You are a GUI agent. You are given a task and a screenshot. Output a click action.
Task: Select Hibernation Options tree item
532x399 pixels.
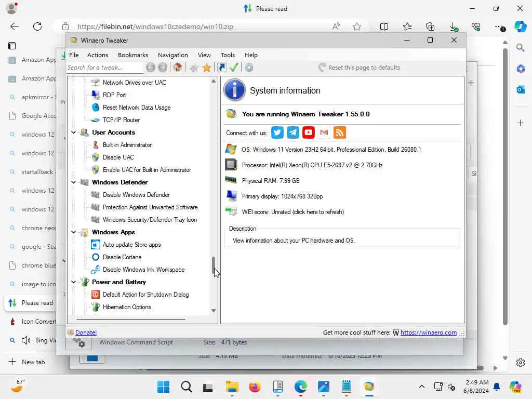(x=127, y=307)
